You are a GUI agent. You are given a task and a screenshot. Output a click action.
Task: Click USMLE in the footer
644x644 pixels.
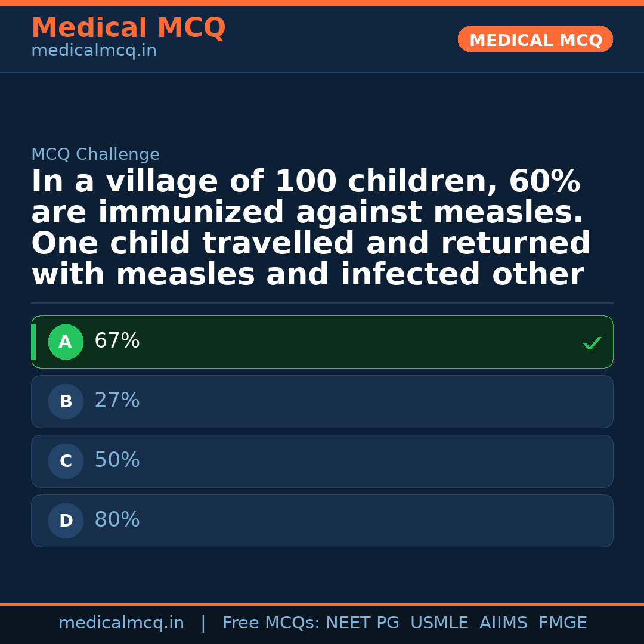click(439, 623)
